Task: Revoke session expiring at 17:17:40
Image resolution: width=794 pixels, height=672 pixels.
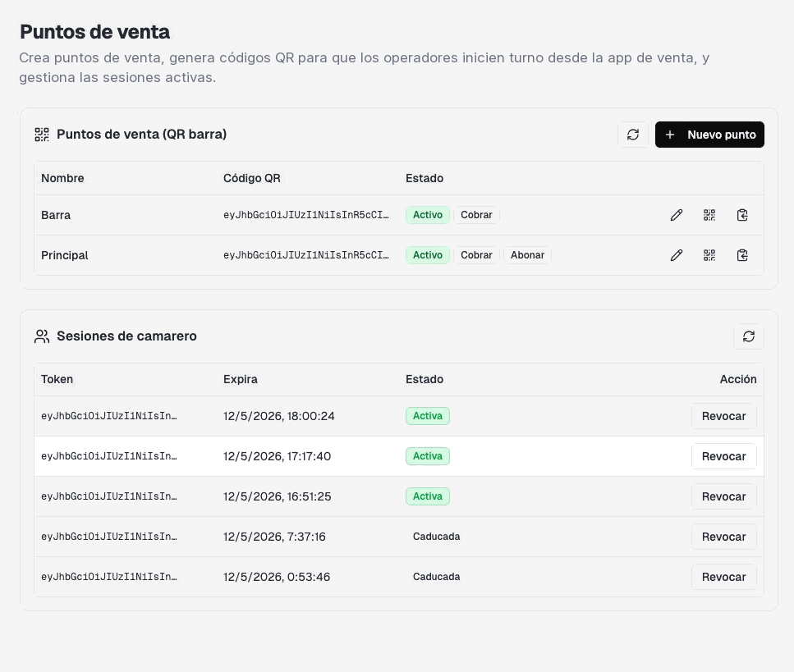Action: (723, 456)
